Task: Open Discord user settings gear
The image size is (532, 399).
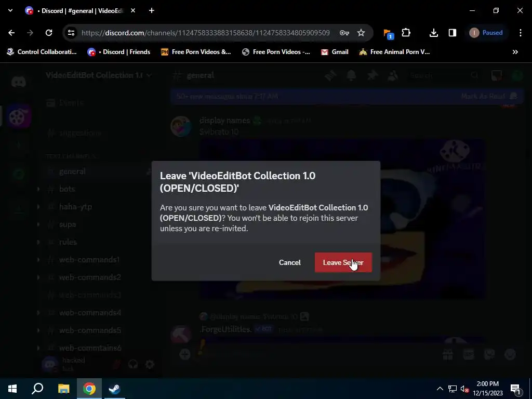Action: [150, 364]
